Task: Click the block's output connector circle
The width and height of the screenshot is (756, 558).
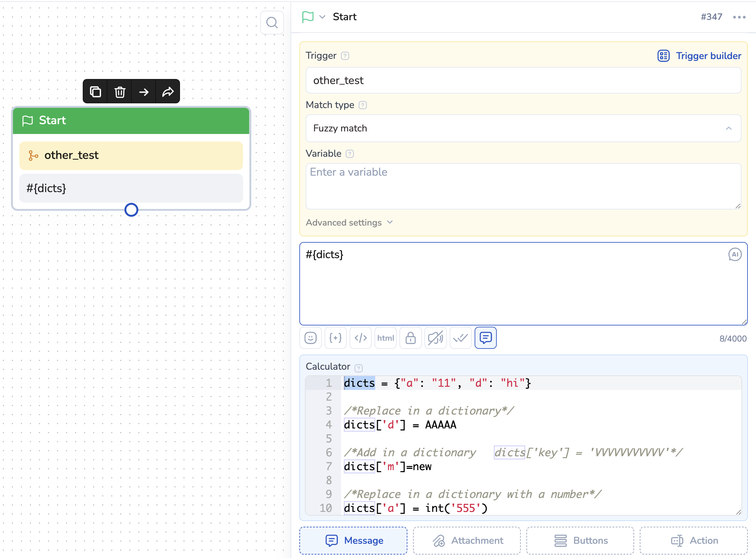Action: (x=131, y=210)
